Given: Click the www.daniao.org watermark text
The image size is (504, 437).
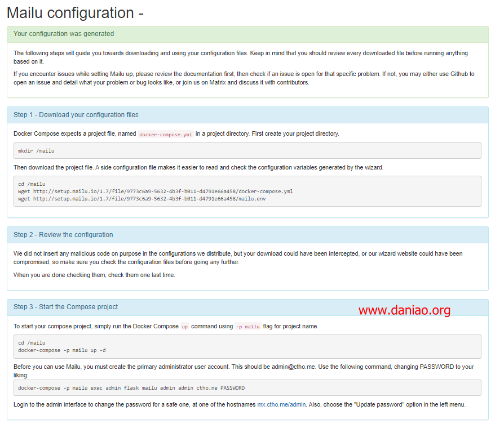Looking at the screenshot, I should click(404, 310).
